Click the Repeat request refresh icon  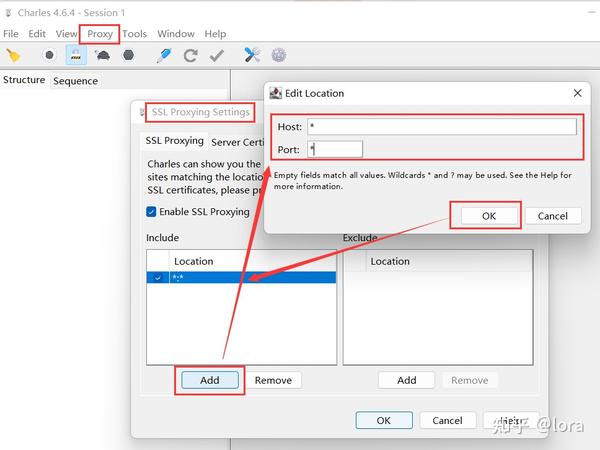click(x=191, y=55)
